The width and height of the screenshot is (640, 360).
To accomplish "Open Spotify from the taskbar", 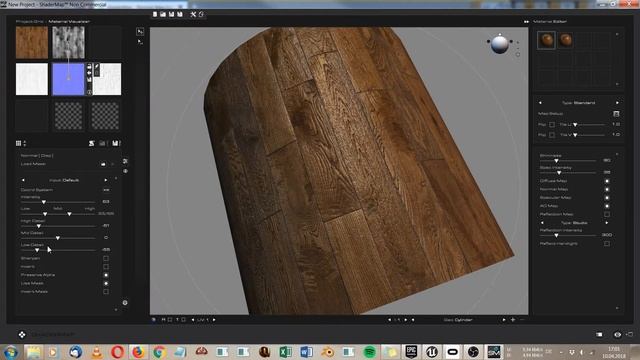I will click(x=369, y=352).
